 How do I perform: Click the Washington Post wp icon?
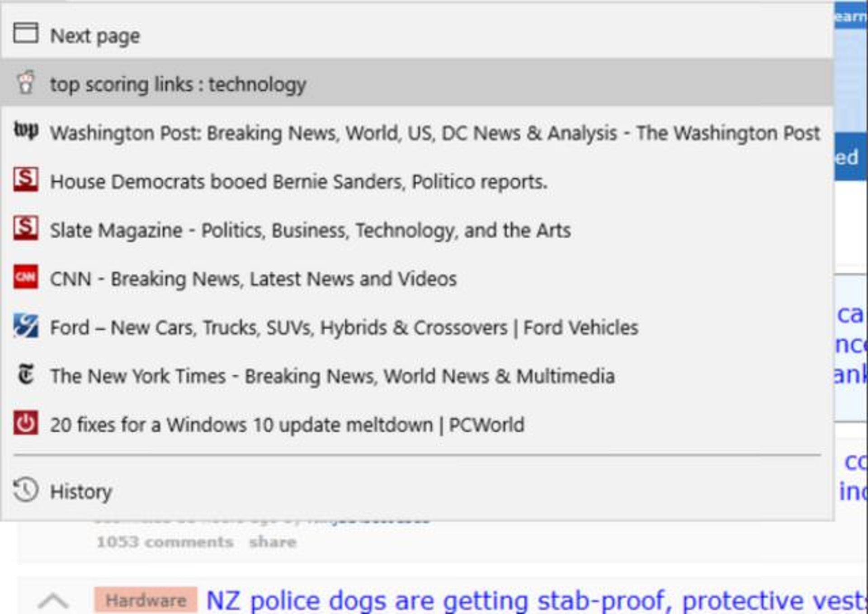(25, 131)
